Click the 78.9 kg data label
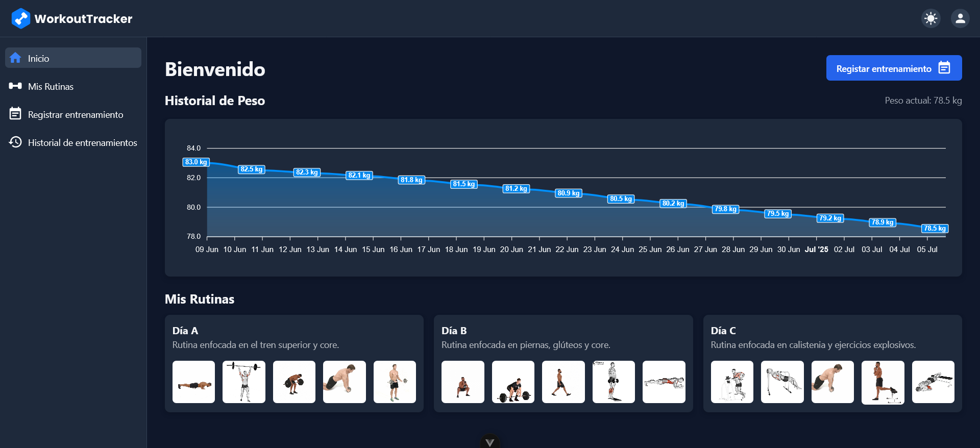Viewport: 980px width, 448px height. click(883, 222)
